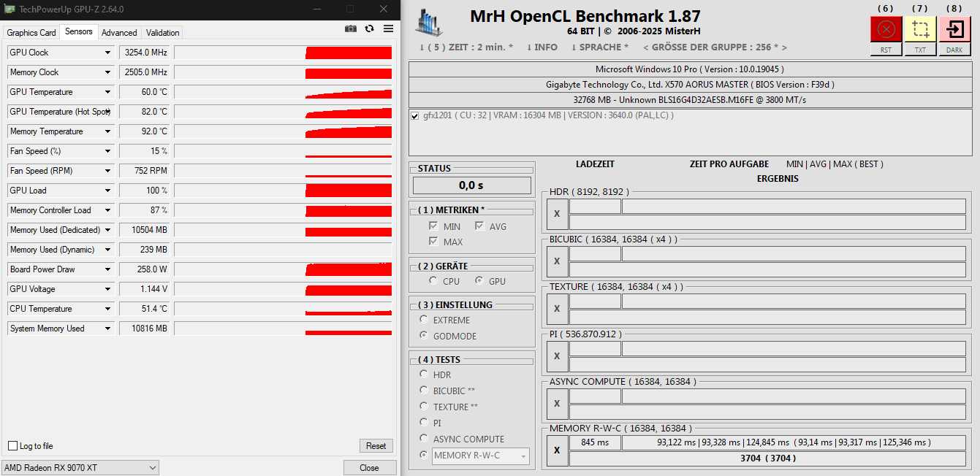Toggle the Log to file checkbox
Viewport: 980px width, 476px height.
12,446
